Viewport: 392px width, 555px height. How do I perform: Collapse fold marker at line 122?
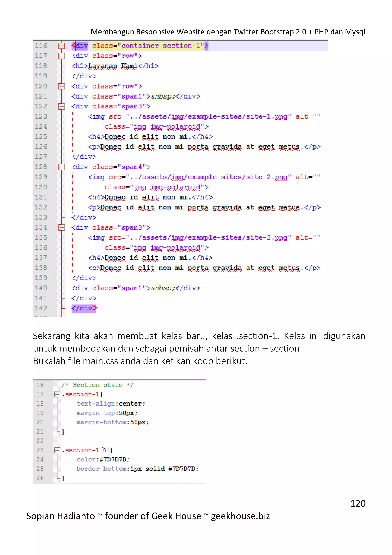click(x=62, y=106)
